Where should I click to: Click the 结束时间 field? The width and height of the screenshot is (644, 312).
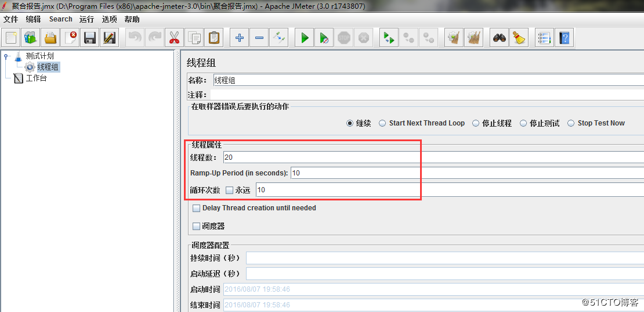[433, 305]
